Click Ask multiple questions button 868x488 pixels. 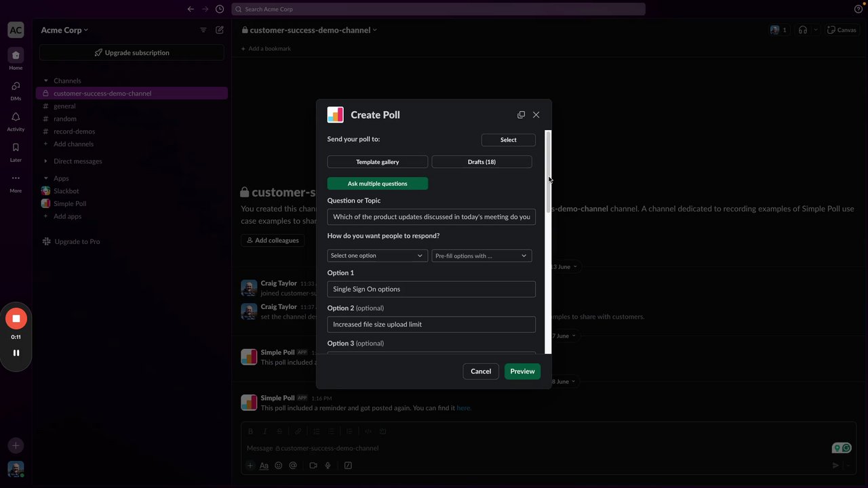(x=378, y=184)
